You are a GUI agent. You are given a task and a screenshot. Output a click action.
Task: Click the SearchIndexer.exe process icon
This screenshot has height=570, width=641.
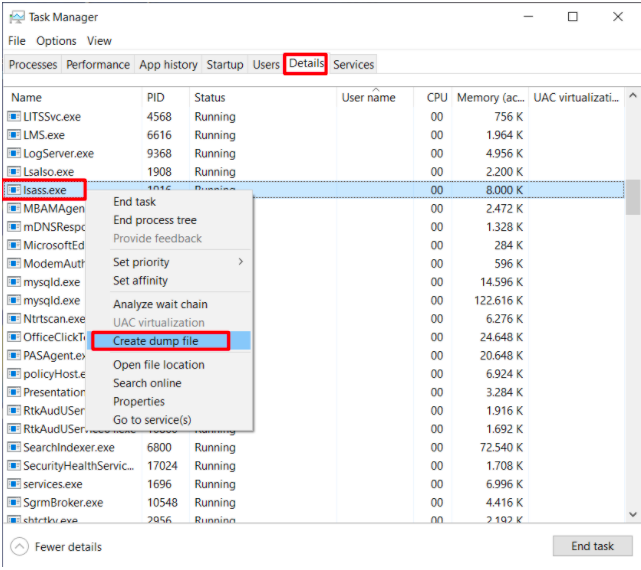coord(14,448)
